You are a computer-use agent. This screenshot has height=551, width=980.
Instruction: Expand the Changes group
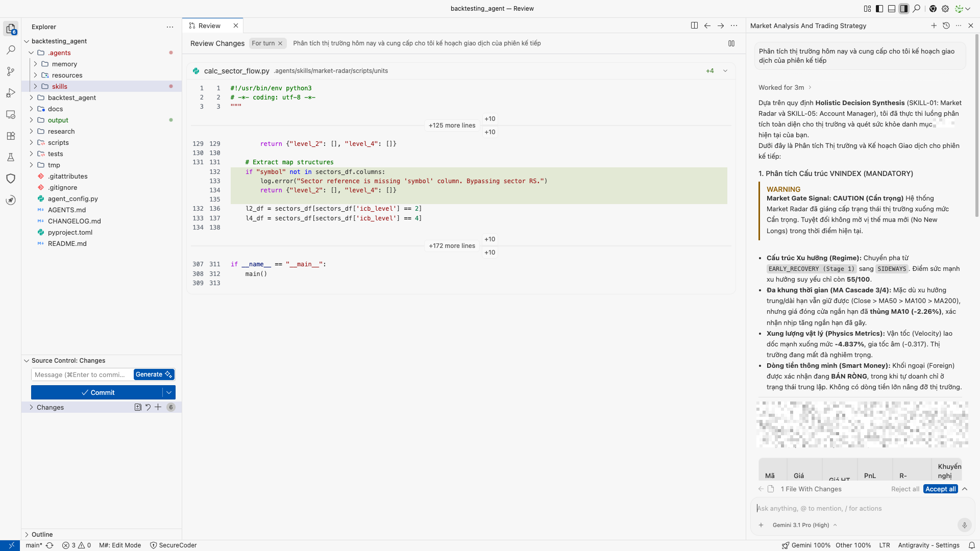(x=31, y=407)
